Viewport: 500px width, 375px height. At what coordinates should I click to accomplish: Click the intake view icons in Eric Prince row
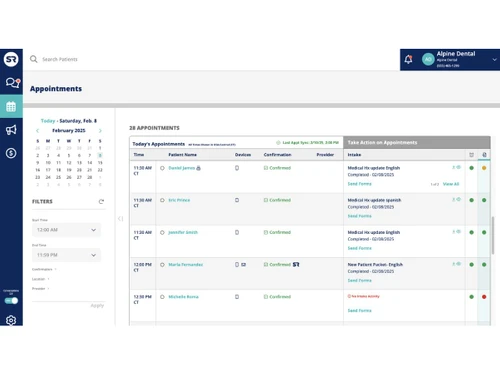pos(456,199)
